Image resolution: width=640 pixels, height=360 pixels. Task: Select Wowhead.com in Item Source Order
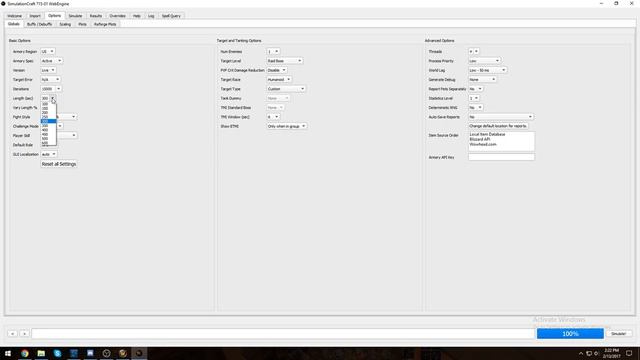click(x=483, y=144)
